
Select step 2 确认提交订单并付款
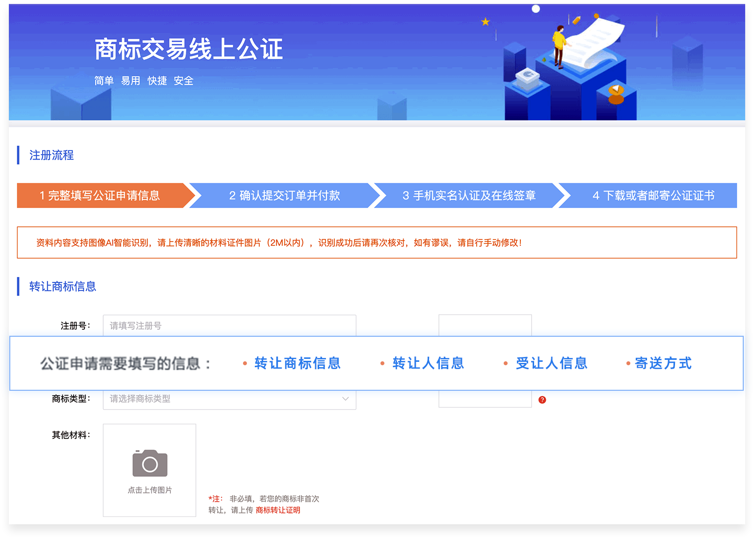click(x=284, y=195)
